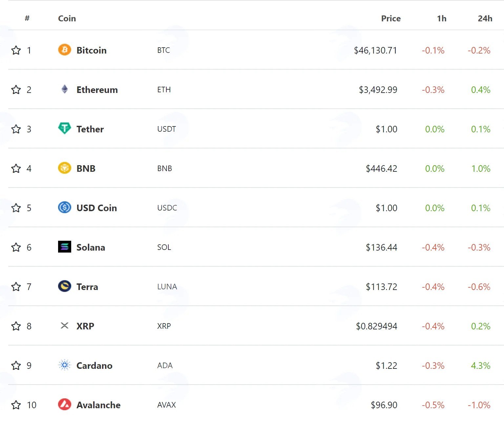Viewport: 504px width, 423px height.
Task: Click the Tether logo icon
Action: point(65,128)
